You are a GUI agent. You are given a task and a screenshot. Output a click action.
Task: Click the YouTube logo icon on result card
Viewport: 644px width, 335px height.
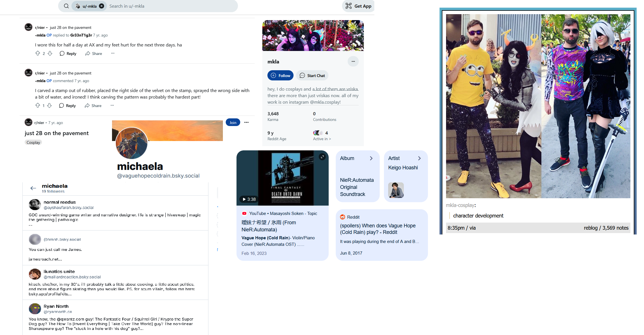click(x=244, y=214)
